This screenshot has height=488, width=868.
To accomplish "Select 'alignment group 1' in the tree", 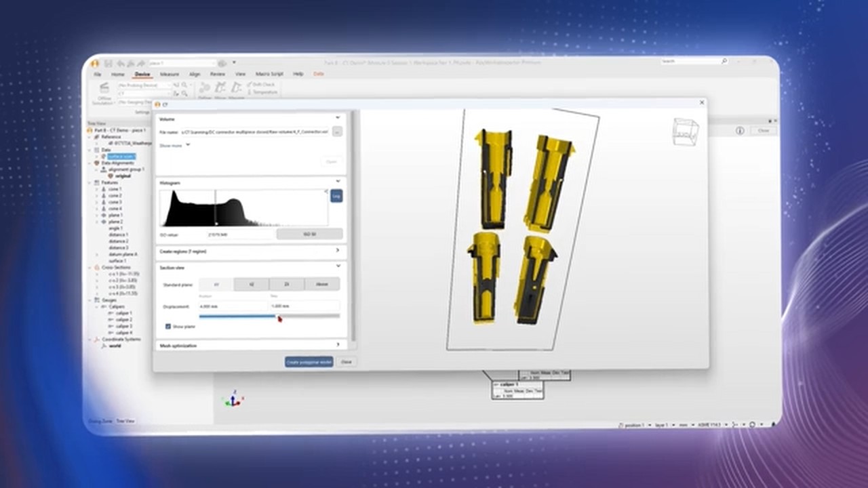I will [127, 169].
